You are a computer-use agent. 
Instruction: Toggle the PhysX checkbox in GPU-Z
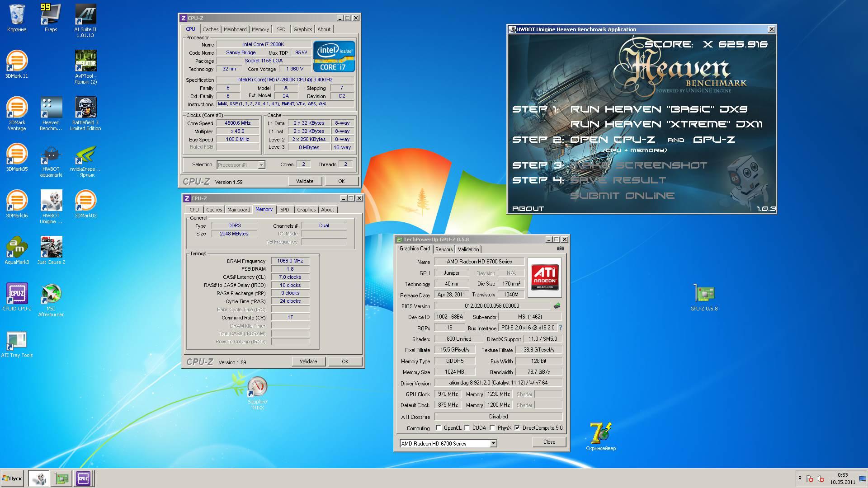(492, 427)
